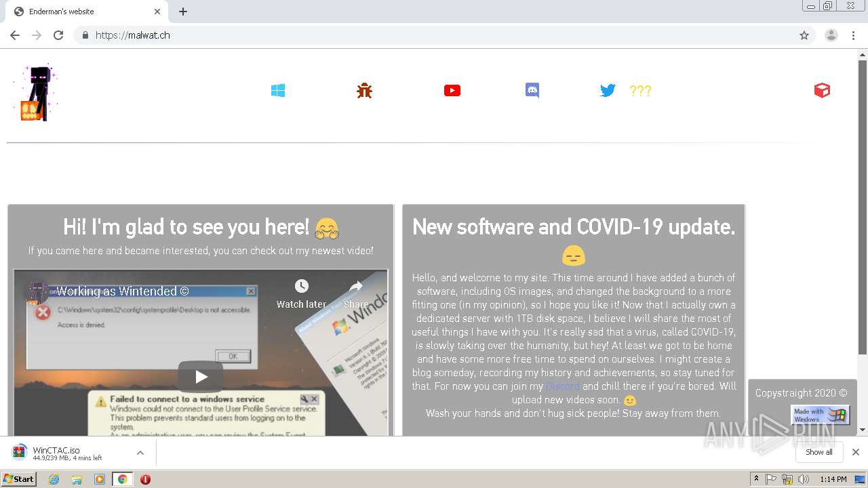The image size is (868, 488).
Task: Click the yellow ??? link
Action: [640, 91]
